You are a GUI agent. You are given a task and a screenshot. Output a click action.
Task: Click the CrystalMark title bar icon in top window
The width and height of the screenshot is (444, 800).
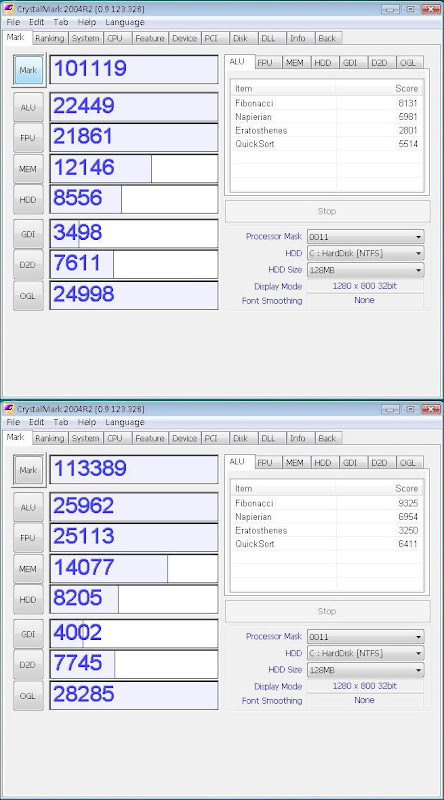(x=8, y=9)
